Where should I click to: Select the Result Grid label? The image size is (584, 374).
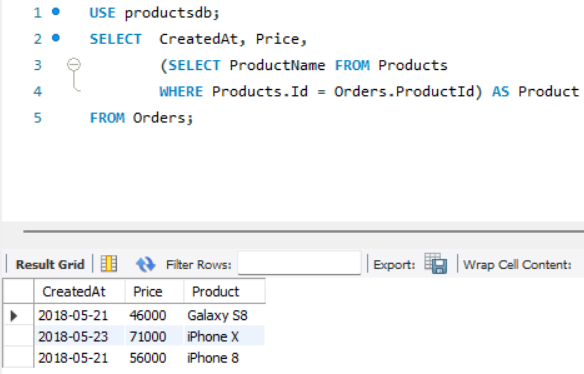tap(50, 264)
